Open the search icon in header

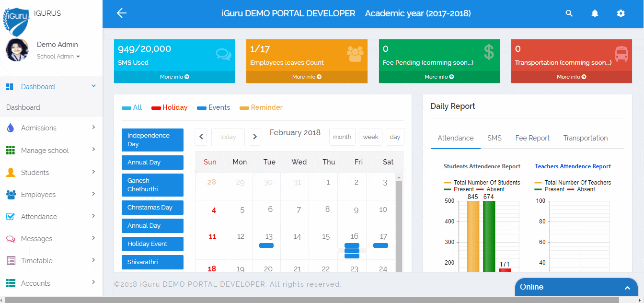[x=569, y=13]
